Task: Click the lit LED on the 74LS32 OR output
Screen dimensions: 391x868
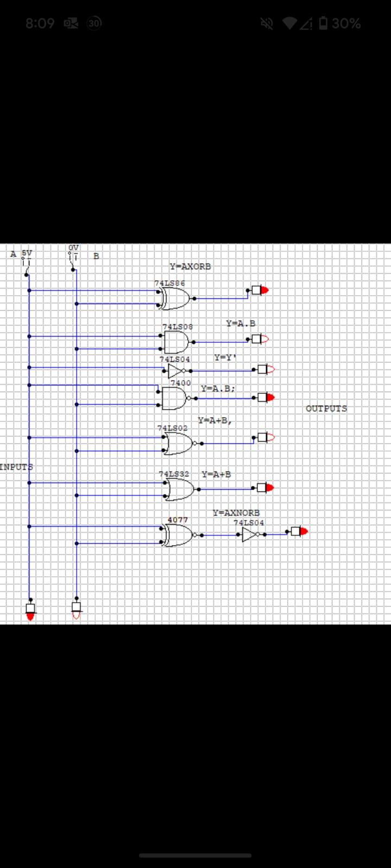Action: click(x=266, y=487)
